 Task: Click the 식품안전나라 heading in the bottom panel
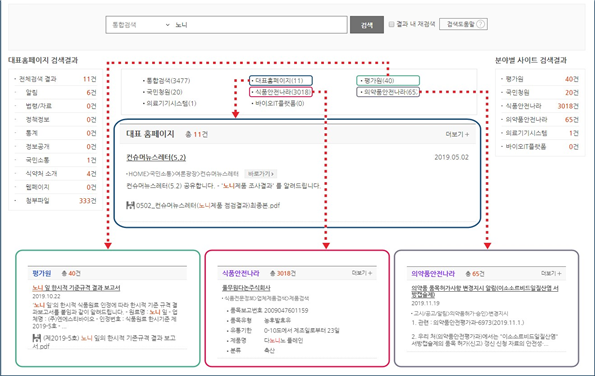point(241,273)
